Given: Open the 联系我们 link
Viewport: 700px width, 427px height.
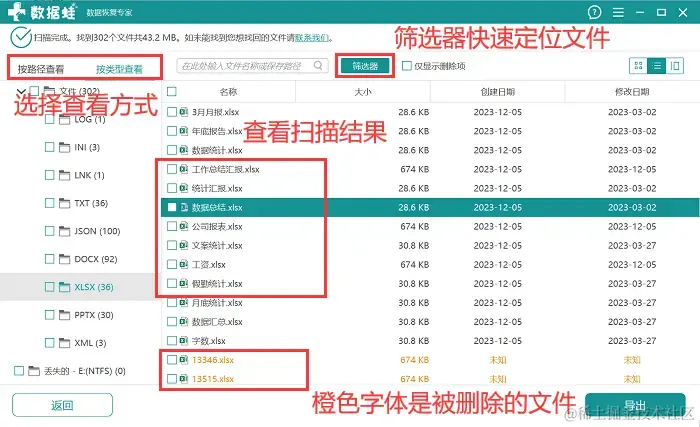Looking at the screenshot, I should (x=312, y=38).
